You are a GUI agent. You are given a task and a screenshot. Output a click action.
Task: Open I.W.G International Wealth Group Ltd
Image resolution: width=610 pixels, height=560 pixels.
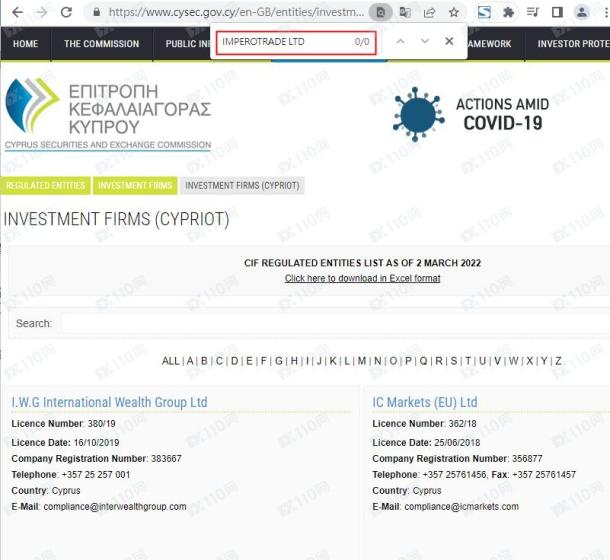pos(109,402)
